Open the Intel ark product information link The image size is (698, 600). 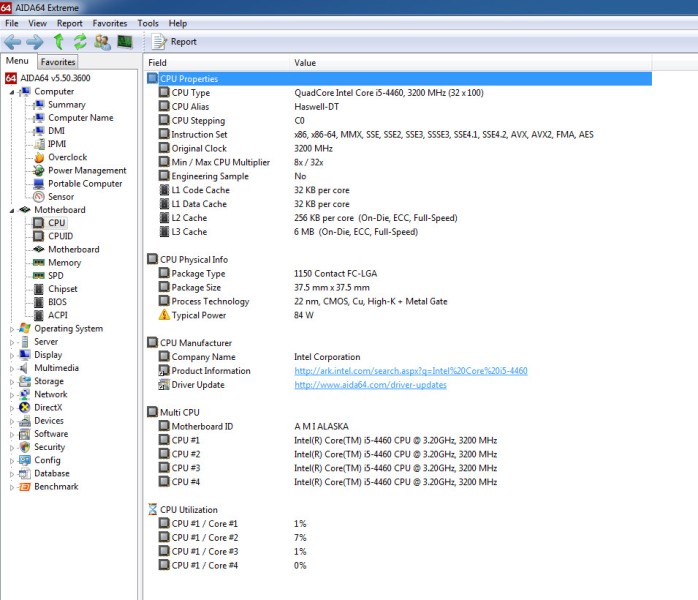coord(410,371)
